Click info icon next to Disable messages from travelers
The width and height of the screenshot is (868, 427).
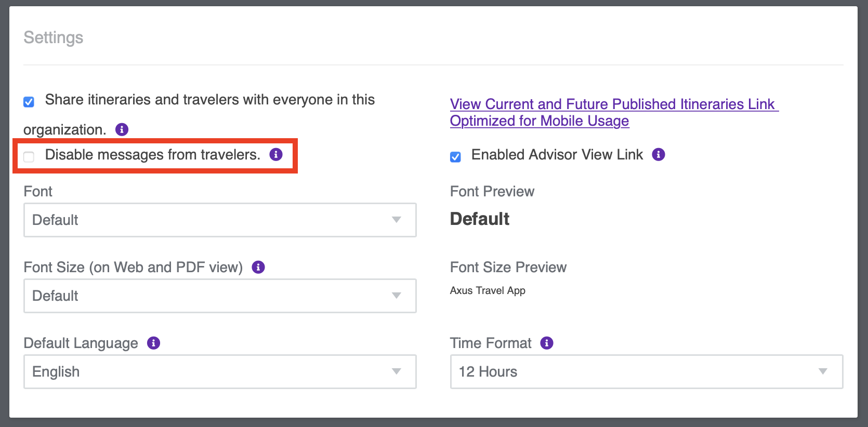click(x=276, y=154)
